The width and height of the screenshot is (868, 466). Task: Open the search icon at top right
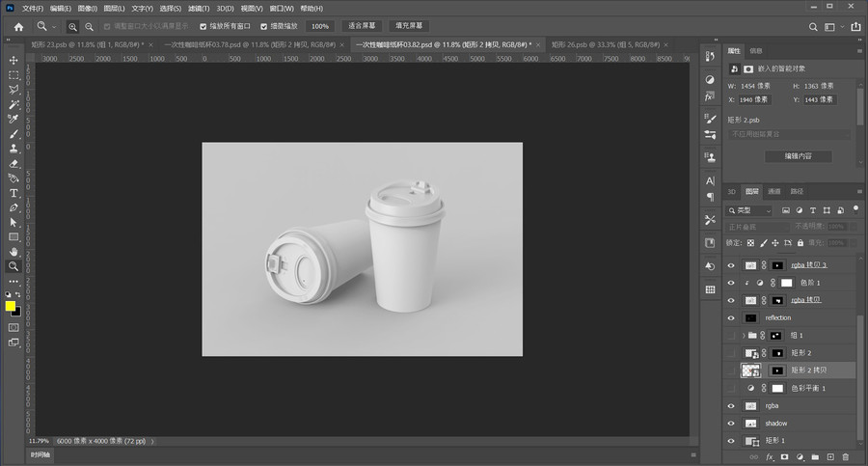pos(813,27)
